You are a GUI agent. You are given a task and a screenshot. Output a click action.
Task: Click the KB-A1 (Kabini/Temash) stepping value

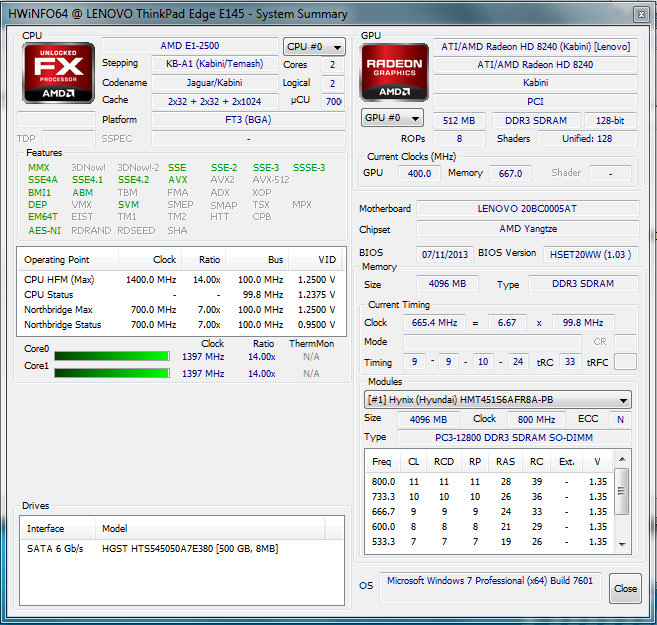(x=215, y=64)
